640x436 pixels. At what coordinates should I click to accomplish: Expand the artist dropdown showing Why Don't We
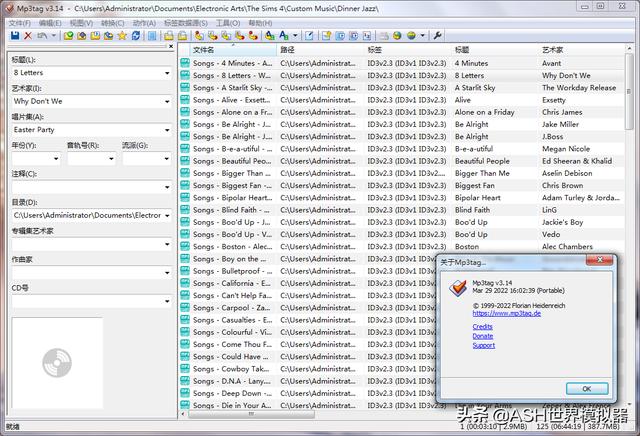point(167,102)
